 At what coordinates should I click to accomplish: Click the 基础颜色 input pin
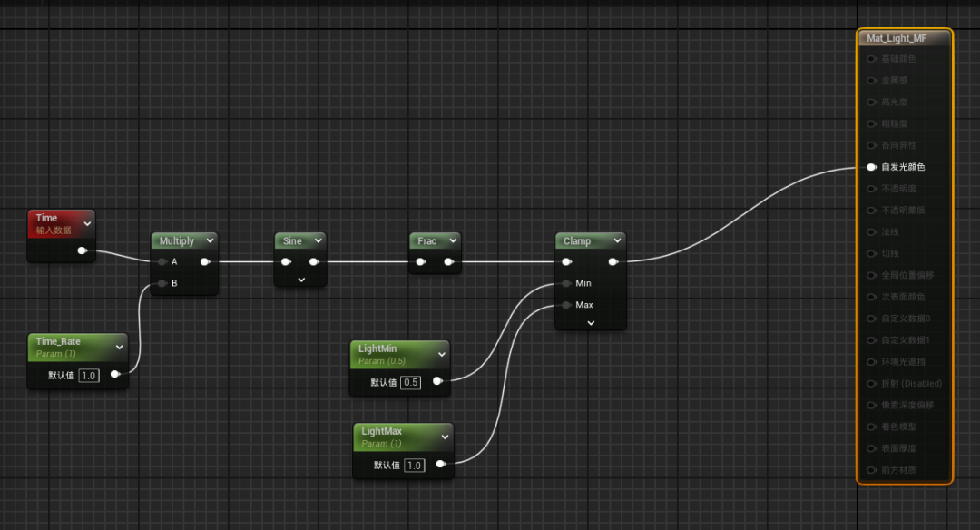coord(872,59)
